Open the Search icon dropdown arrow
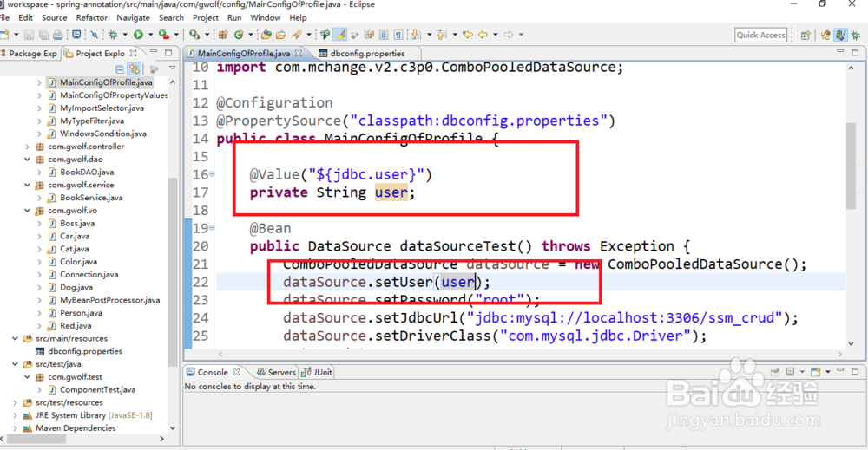 coord(309,35)
